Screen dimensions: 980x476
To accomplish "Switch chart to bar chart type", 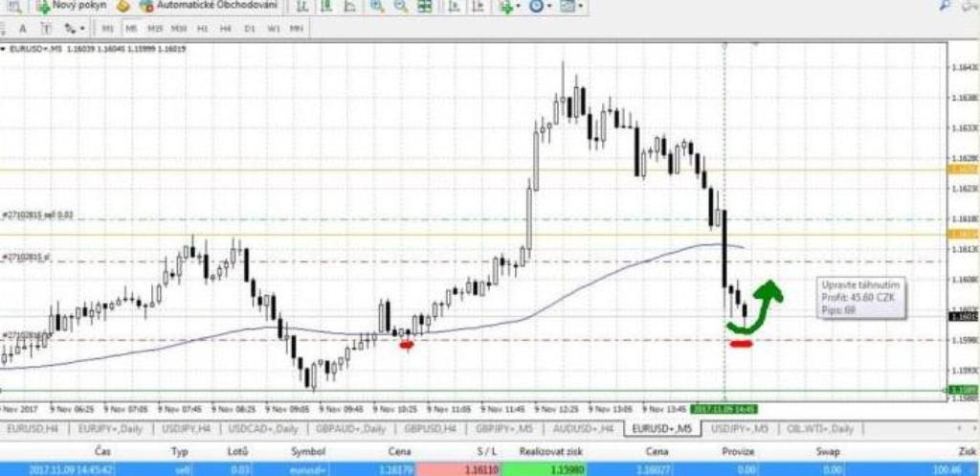I will click(303, 7).
